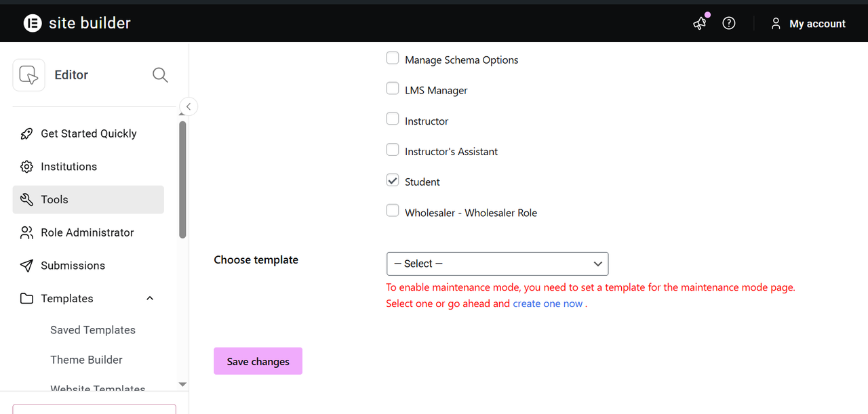868x414 pixels.
Task: Click the Editor heading text
Action: 71,75
